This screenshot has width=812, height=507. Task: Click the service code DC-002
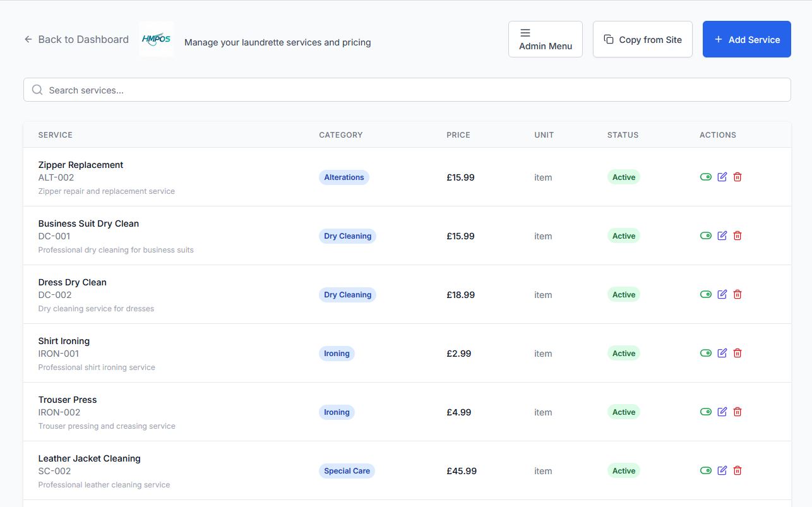[x=55, y=295]
